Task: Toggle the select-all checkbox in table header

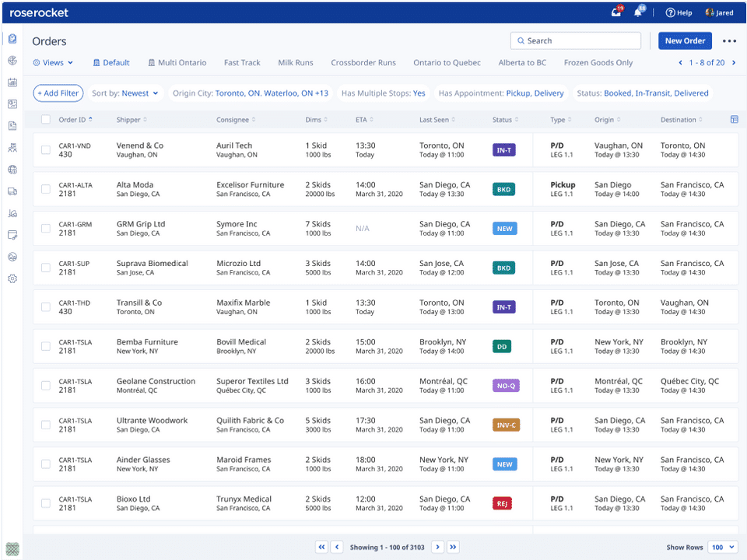Action: [x=46, y=120]
